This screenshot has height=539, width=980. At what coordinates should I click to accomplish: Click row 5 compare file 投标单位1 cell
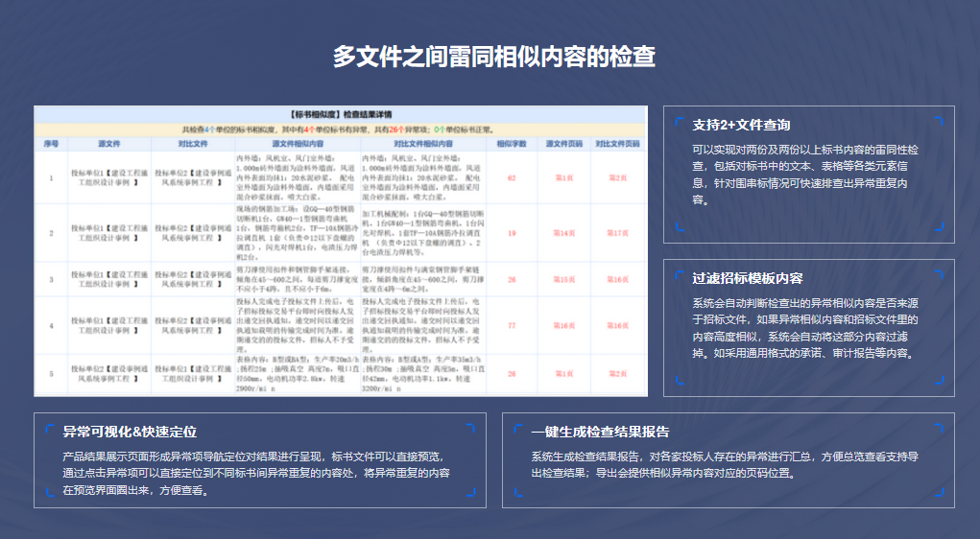point(193,373)
